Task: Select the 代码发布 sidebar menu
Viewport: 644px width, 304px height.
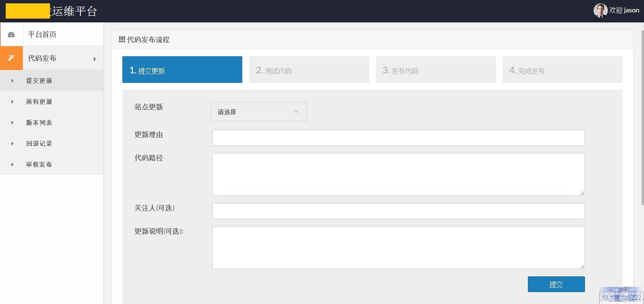Action: (x=52, y=58)
